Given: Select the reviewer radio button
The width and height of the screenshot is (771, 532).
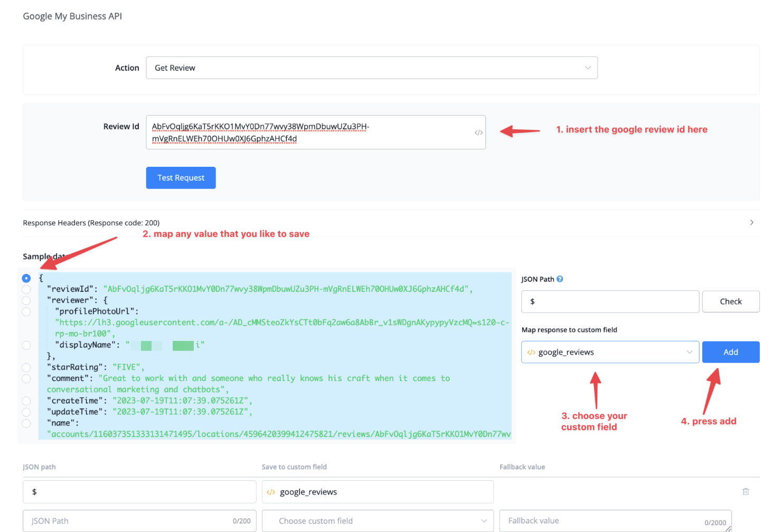Looking at the screenshot, I should (26, 300).
